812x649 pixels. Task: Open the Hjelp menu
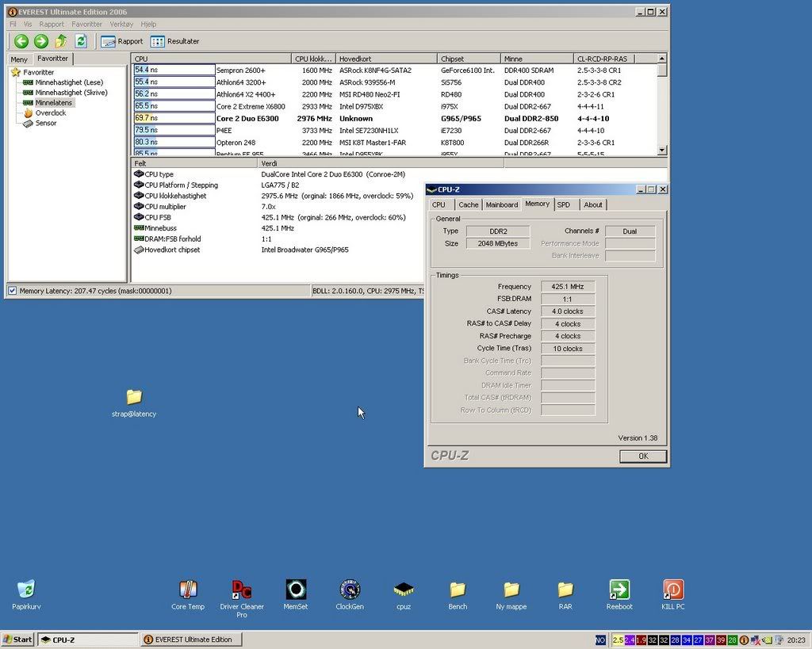pyautogui.click(x=148, y=25)
